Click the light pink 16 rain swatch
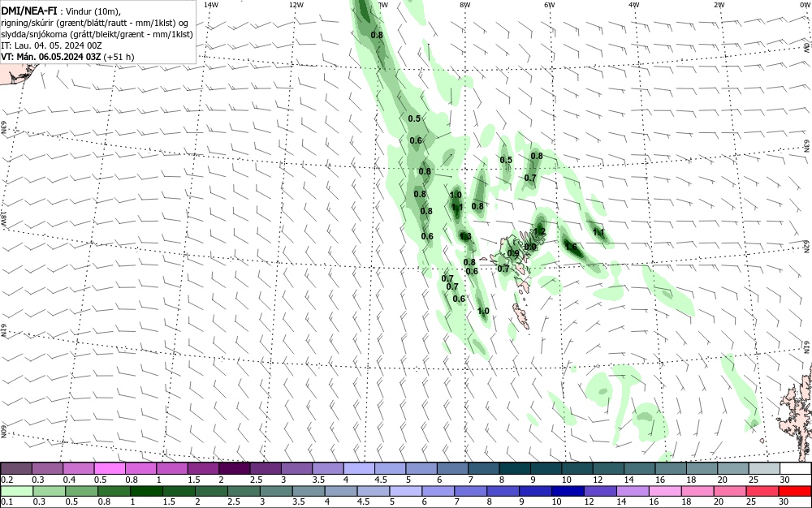Image resolution: width=812 pixels, height=508 pixels. point(666,491)
